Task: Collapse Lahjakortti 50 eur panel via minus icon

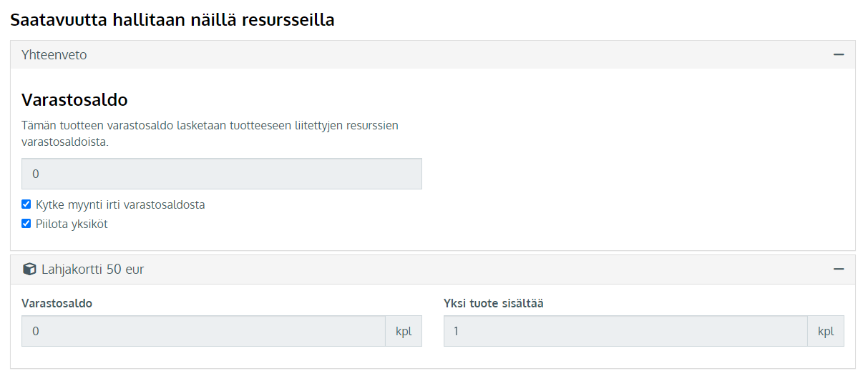Action: [x=839, y=269]
